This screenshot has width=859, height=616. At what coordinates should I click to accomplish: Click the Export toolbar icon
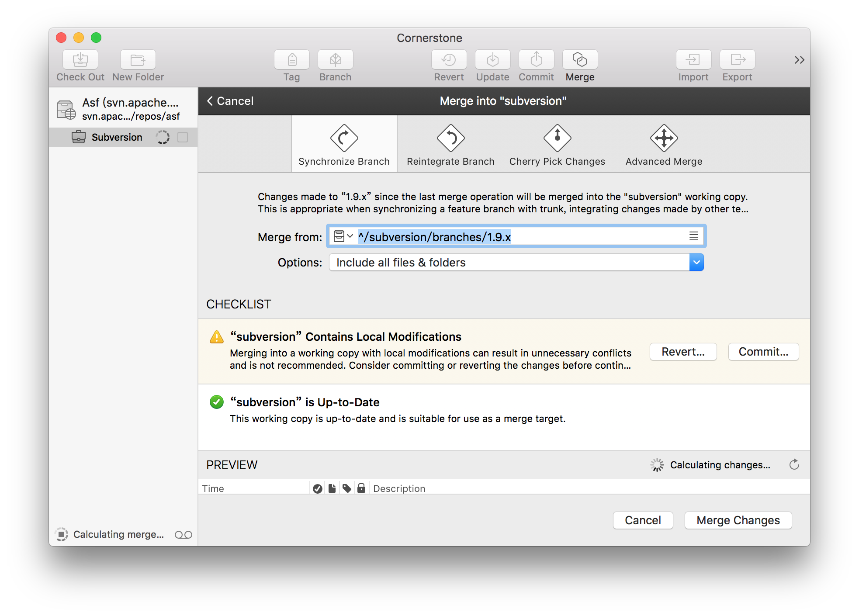[737, 60]
